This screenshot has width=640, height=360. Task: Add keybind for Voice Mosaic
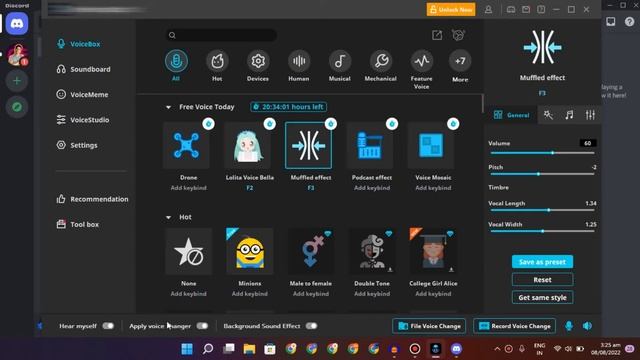(433, 188)
